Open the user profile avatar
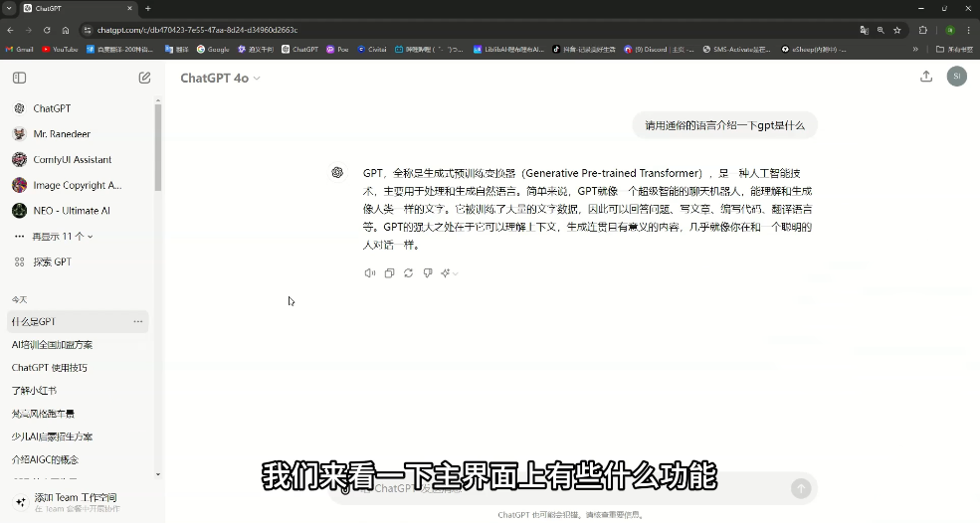Viewport: 980px width, 523px height. point(956,77)
